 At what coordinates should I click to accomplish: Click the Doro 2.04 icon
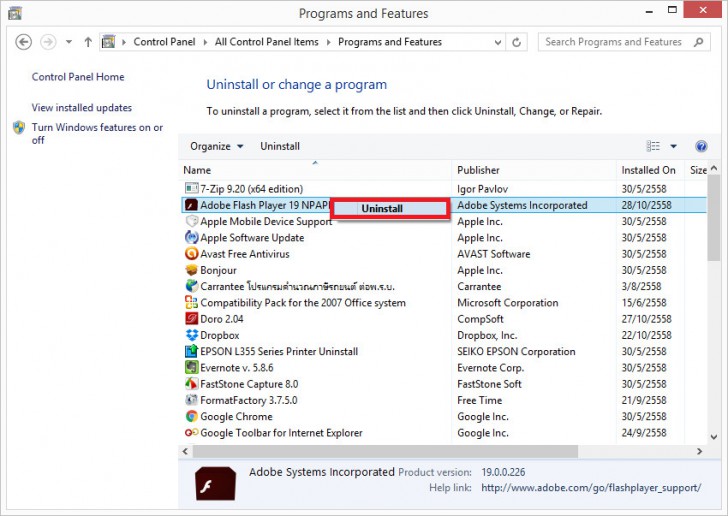click(191, 319)
